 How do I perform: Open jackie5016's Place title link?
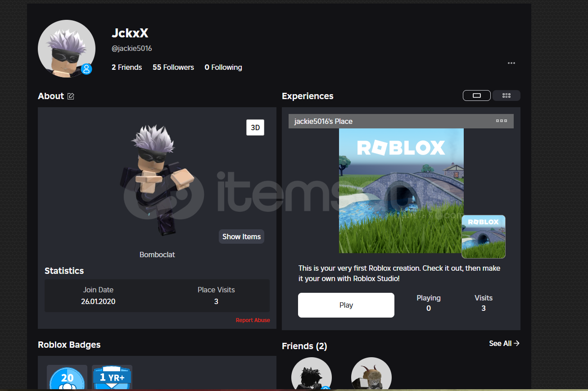point(323,121)
